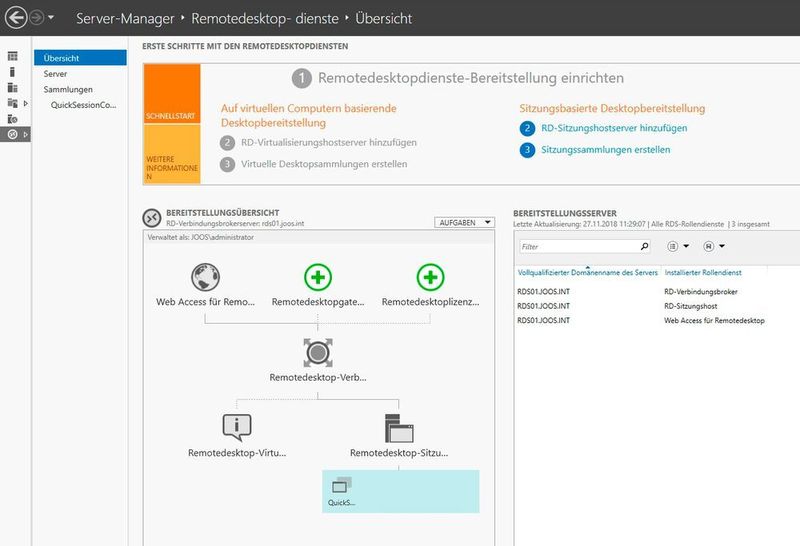Click the Web Access für Remo... label

(205, 302)
